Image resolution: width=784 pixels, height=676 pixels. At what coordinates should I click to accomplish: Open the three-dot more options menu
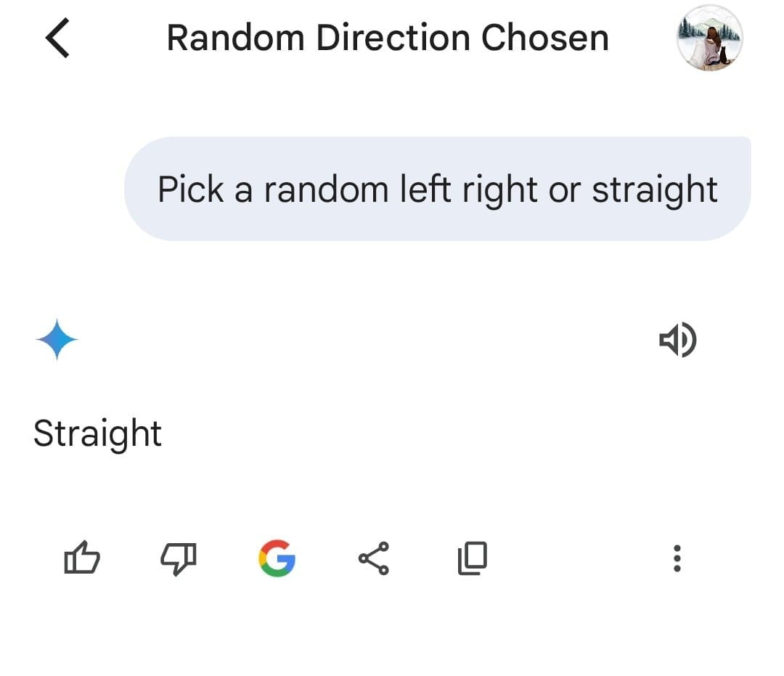677,558
